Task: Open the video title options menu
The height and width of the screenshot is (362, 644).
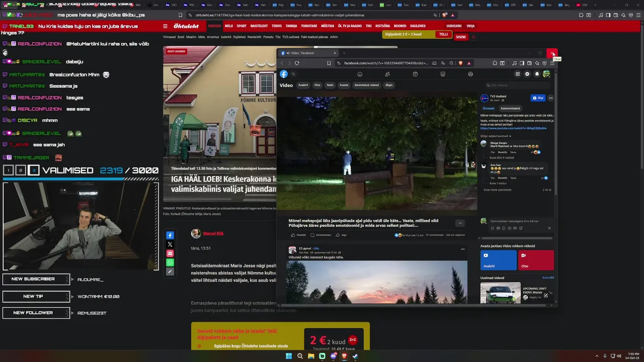Action: pyautogui.click(x=459, y=223)
